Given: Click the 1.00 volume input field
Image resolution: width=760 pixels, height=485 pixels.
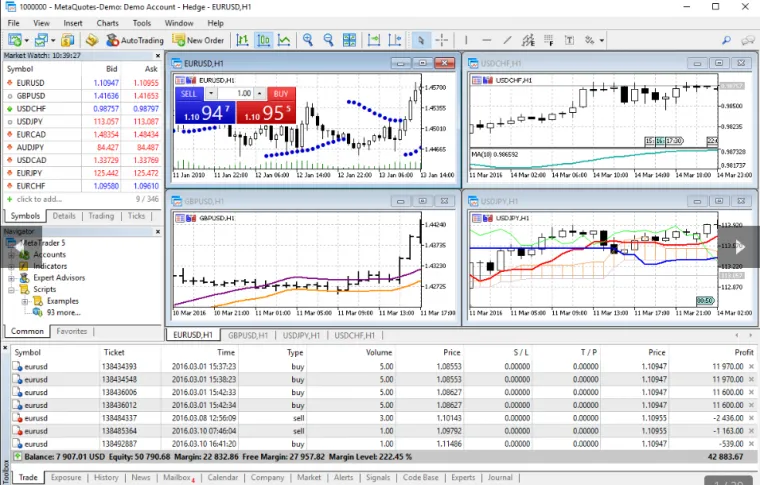Looking at the screenshot, I should click(x=235, y=94).
